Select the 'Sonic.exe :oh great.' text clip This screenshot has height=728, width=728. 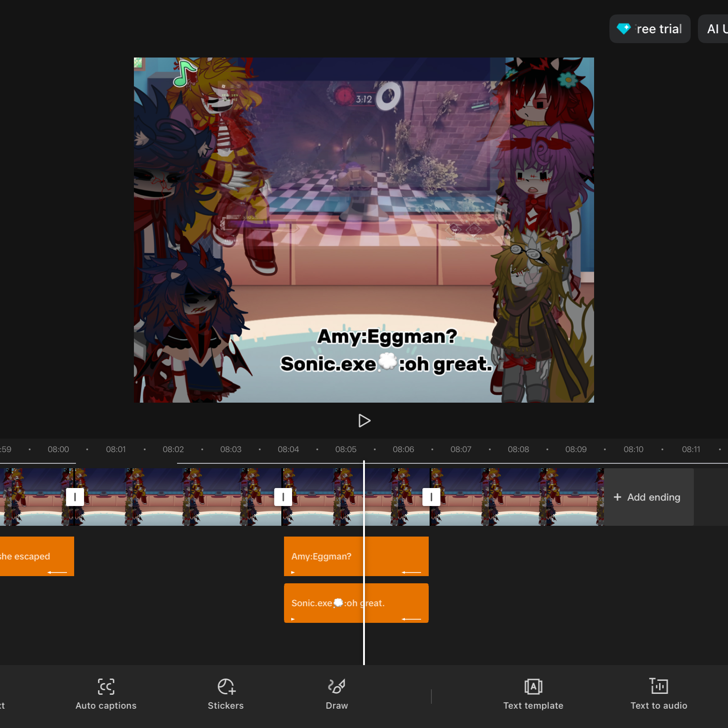pyautogui.click(x=356, y=603)
